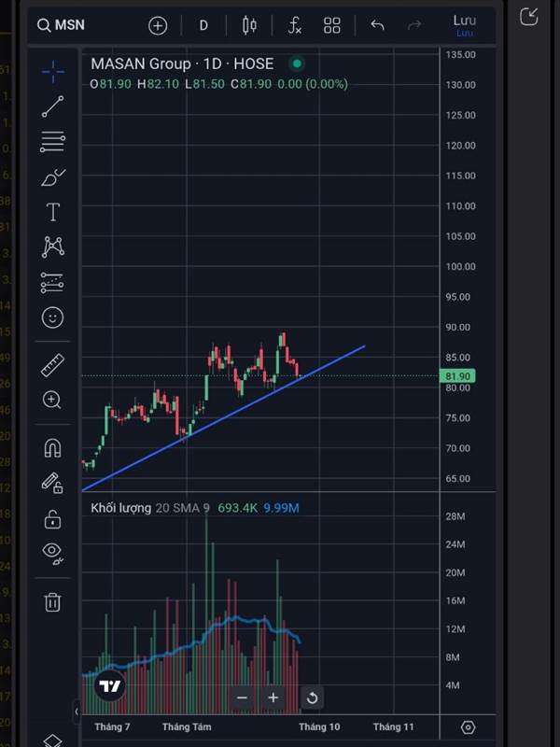Click the 28M volume scale label
Image resolution: width=560 pixels, height=747 pixels.
[455, 516]
